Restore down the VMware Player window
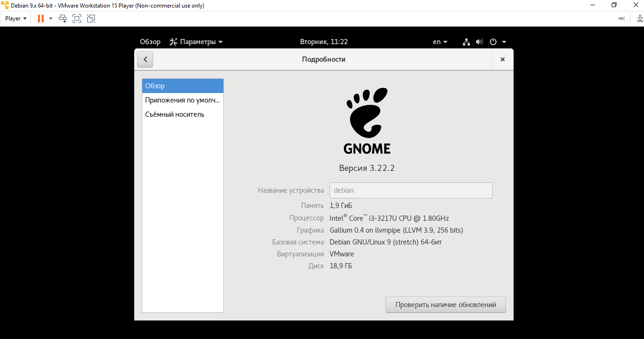This screenshot has height=339, width=644. click(614, 5)
